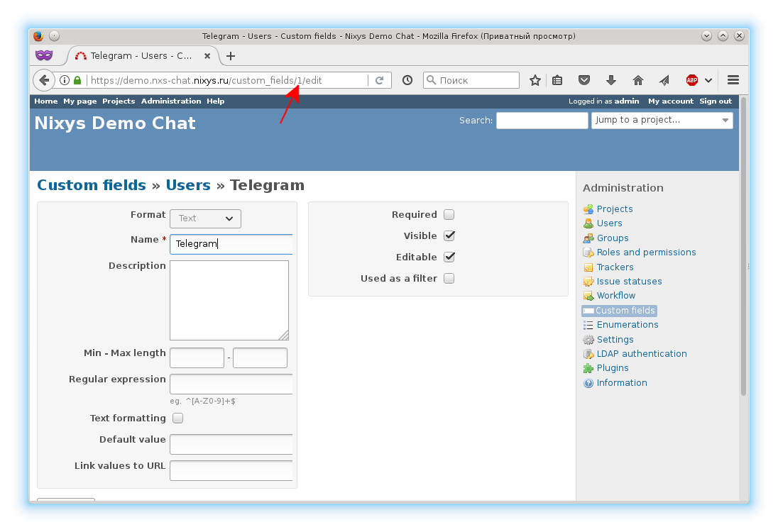Click the Roles and permissions icon
This screenshot has height=532, width=778.
tap(588, 253)
